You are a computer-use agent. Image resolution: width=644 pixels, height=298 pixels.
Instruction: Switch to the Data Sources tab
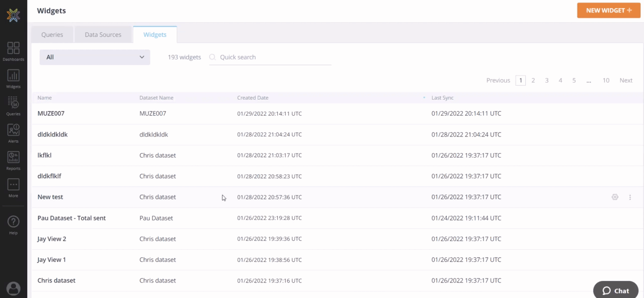[103, 35]
